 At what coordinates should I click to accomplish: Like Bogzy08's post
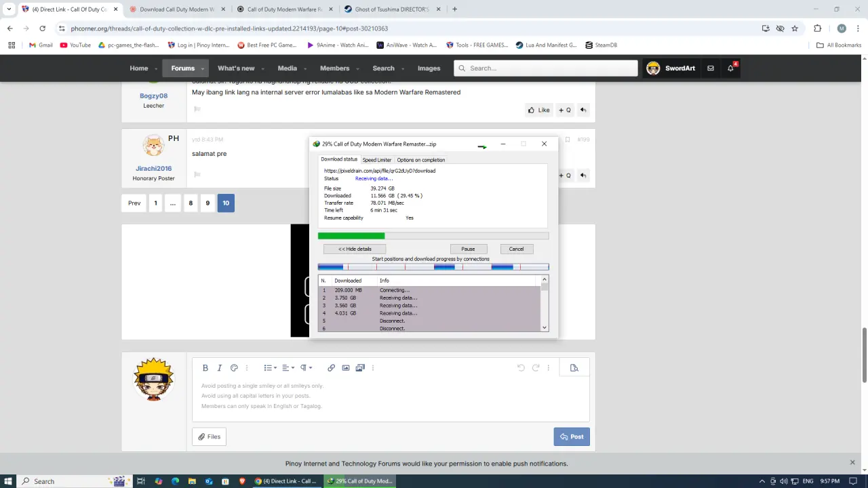(x=538, y=110)
